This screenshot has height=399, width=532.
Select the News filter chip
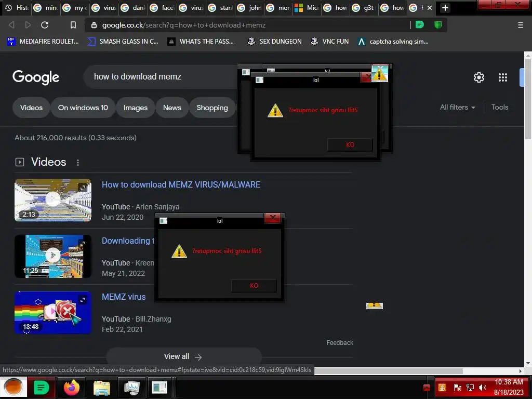[x=172, y=108]
